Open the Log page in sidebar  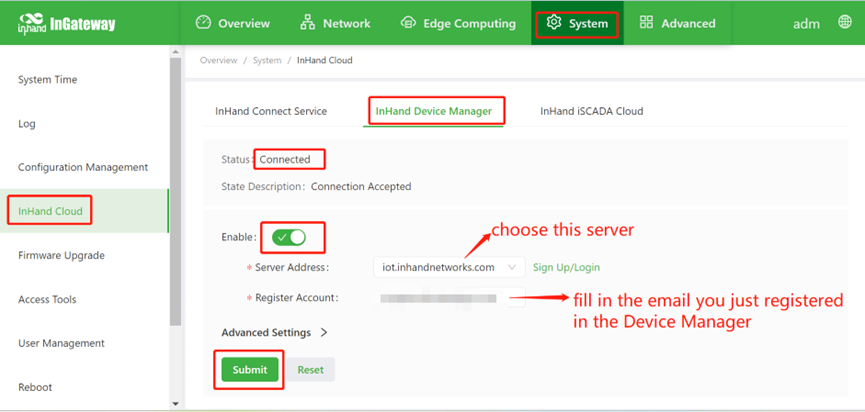point(26,124)
